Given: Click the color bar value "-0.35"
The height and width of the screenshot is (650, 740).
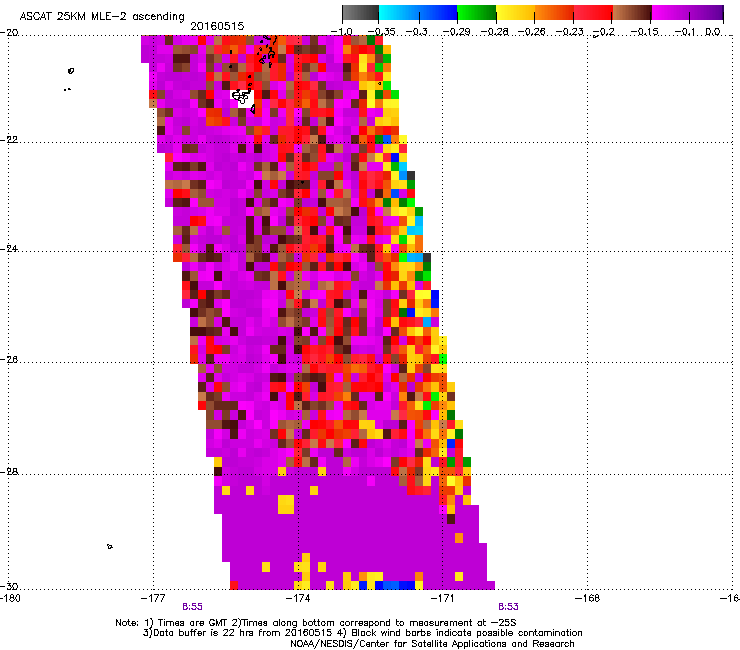Looking at the screenshot, I should pyautogui.click(x=380, y=32).
